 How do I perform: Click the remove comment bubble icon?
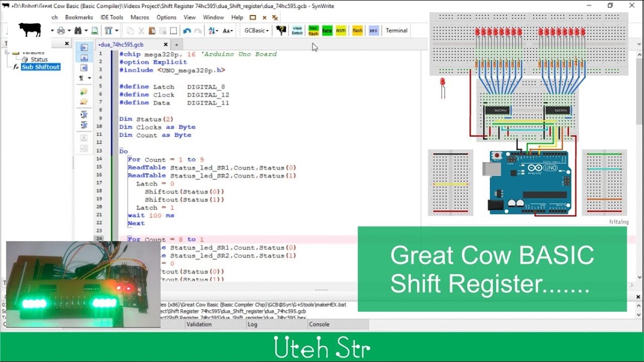pyautogui.click(x=84, y=102)
